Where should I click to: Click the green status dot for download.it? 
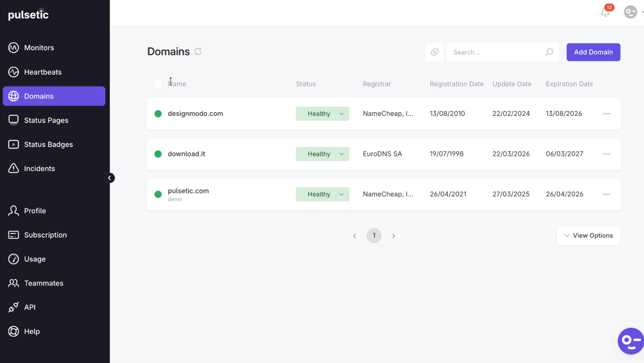[x=157, y=153]
